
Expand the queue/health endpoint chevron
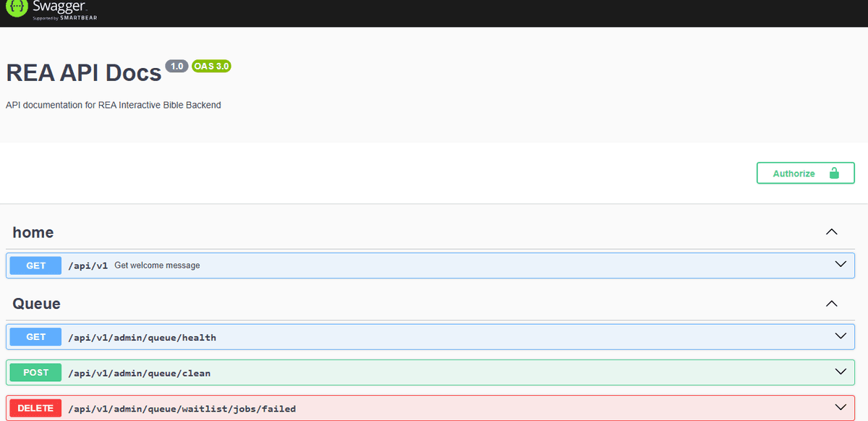click(840, 336)
